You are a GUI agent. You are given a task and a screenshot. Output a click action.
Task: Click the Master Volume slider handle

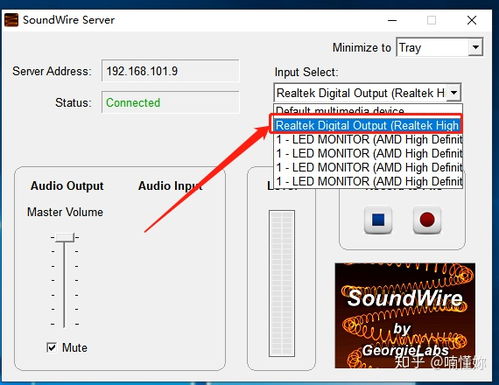coord(64,237)
